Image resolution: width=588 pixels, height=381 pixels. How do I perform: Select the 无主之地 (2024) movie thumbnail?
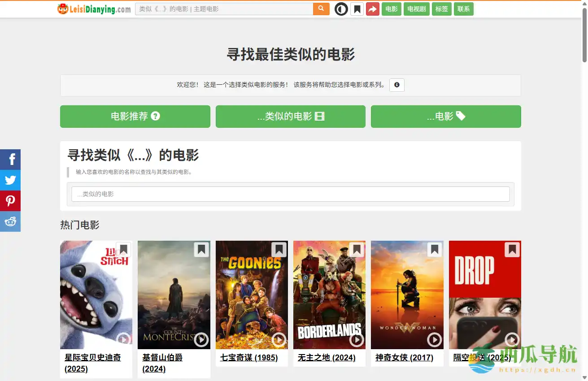point(329,294)
